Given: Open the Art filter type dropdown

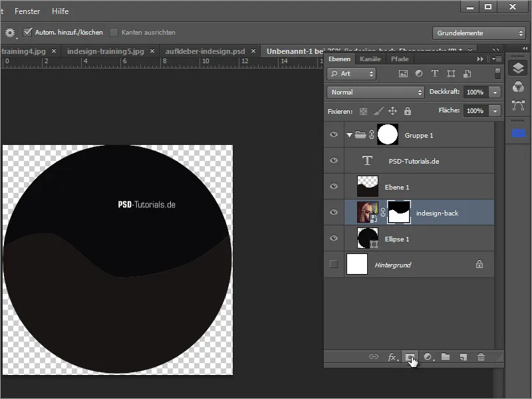Looking at the screenshot, I should [351, 74].
